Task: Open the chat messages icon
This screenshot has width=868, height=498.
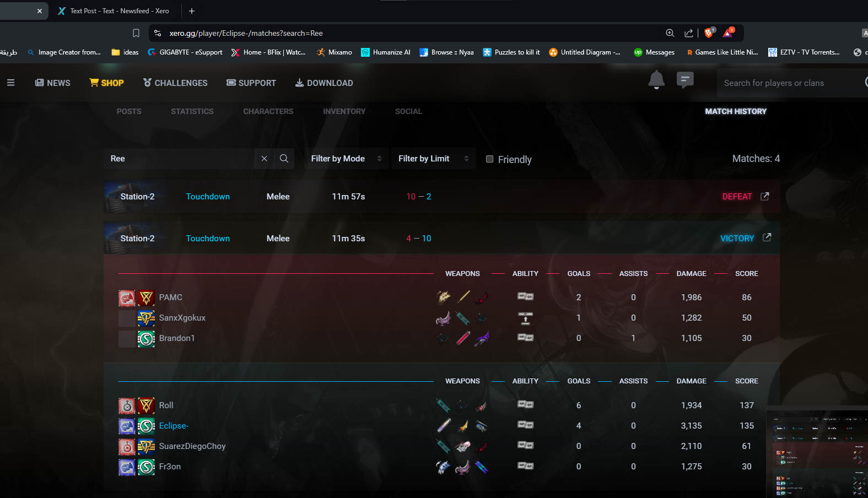Action: tap(684, 80)
